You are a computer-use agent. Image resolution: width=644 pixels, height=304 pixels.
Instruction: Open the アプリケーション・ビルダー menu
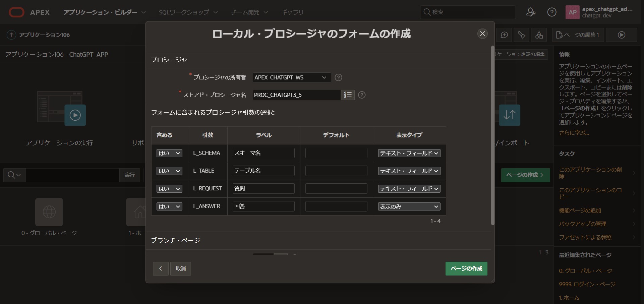click(105, 12)
